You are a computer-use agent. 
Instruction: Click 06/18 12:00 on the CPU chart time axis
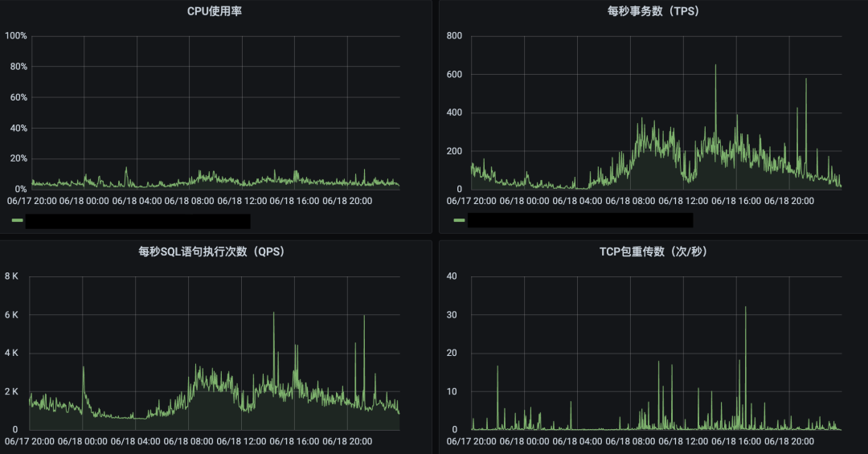click(x=242, y=201)
